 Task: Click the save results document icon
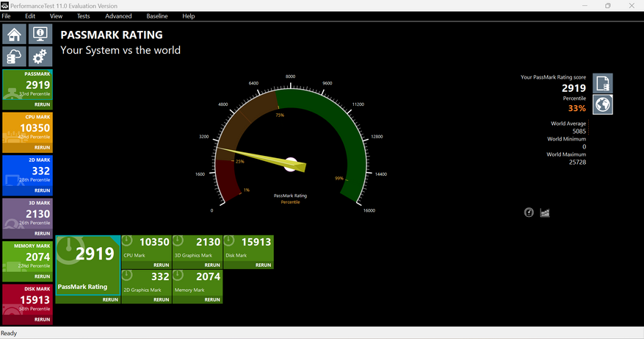pyautogui.click(x=603, y=83)
